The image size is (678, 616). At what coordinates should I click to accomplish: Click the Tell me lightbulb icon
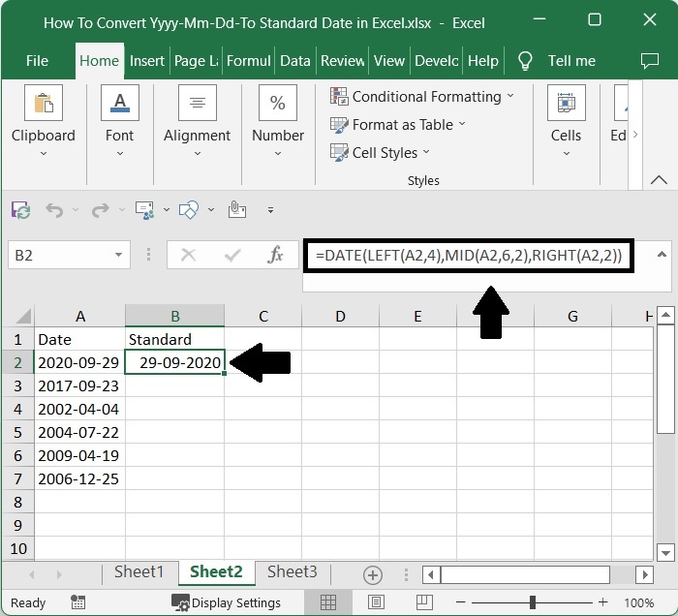click(x=526, y=60)
